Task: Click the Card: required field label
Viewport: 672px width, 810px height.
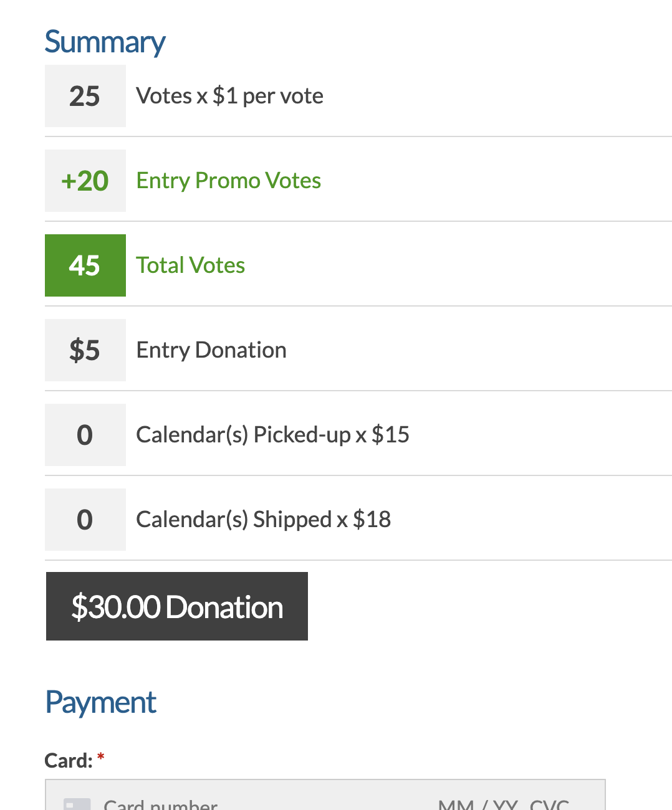Action: 74,760
